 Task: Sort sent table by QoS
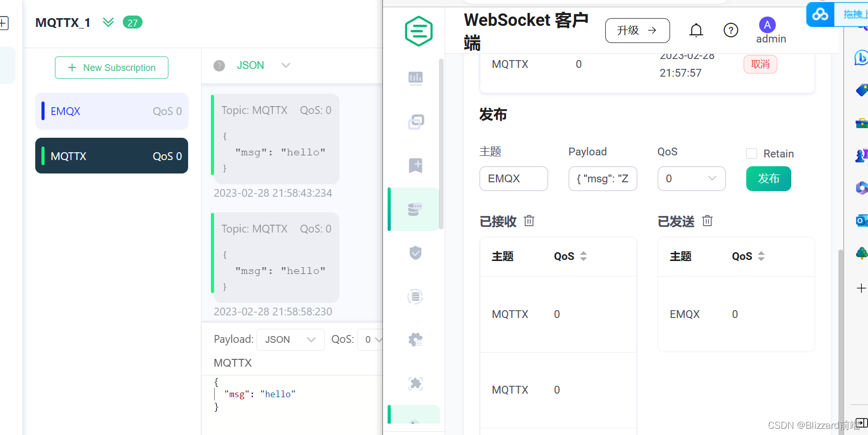click(x=761, y=256)
